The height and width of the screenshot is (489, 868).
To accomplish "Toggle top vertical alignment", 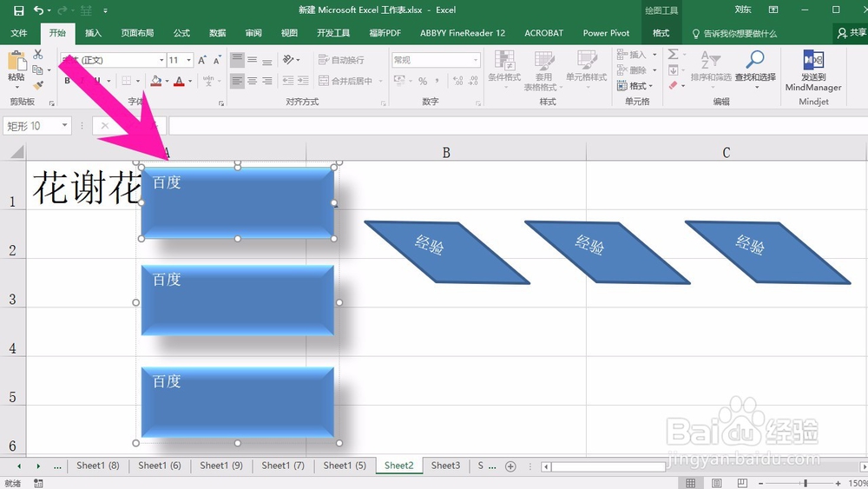I will (237, 59).
